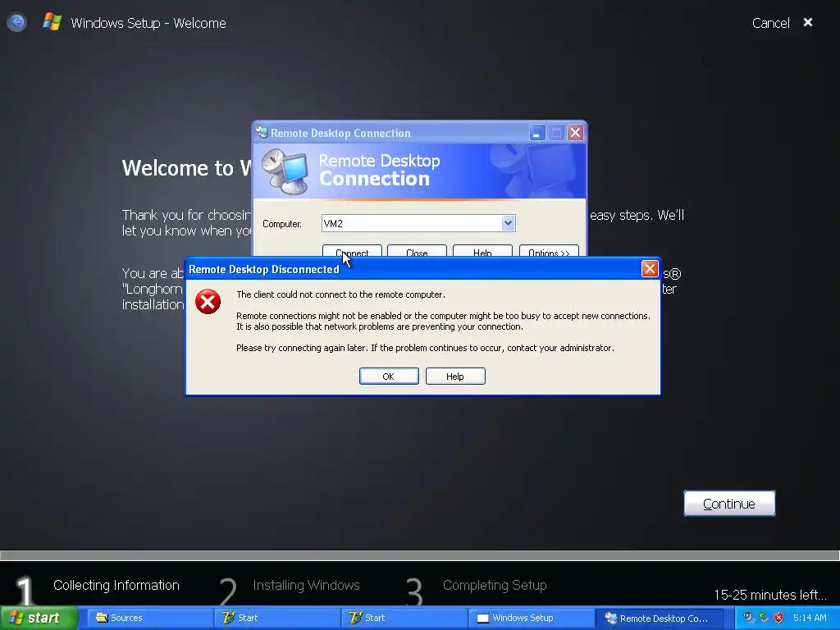Expand Options >> in Remote Desktop Connection
The height and width of the screenshot is (630, 840).
pos(549,251)
